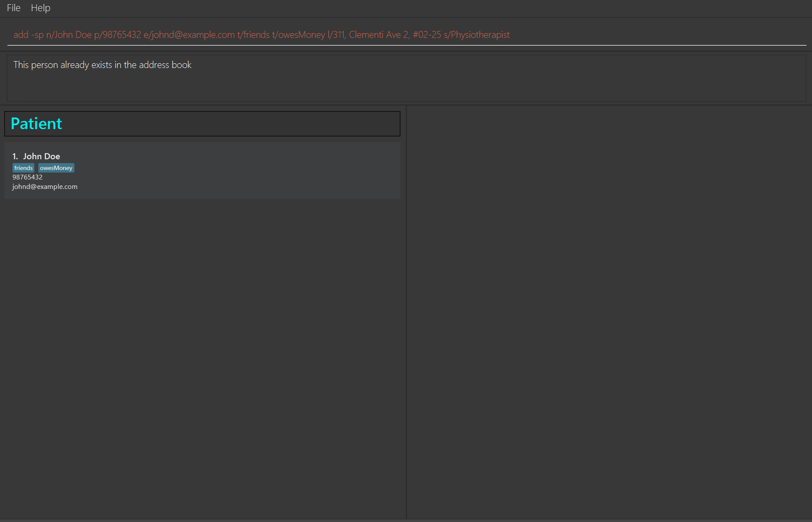The height and width of the screenshot is (522, 812).
Task: Click the 'friends' tag on John Doe
Action: (23, 168)
